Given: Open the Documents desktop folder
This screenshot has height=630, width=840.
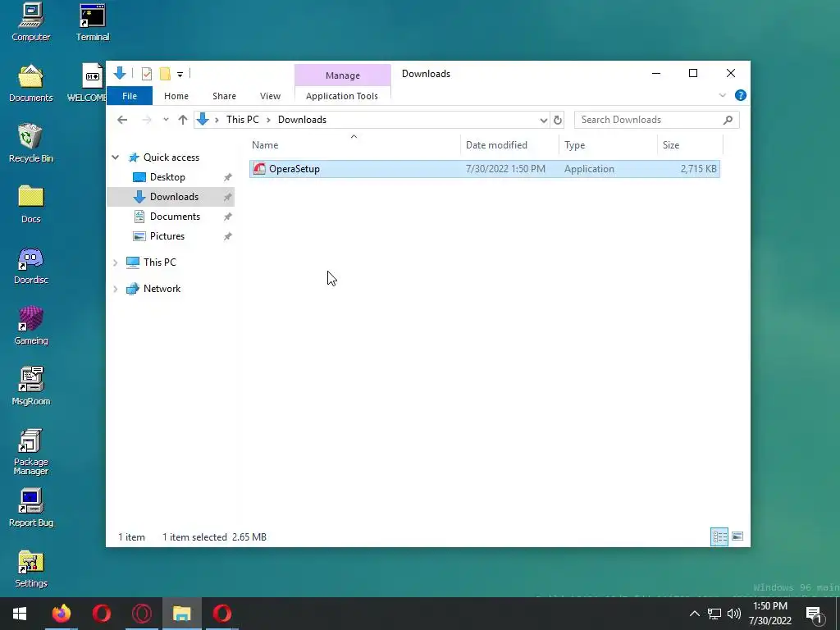Looking at the screenshot, I should tap(31, 83).
